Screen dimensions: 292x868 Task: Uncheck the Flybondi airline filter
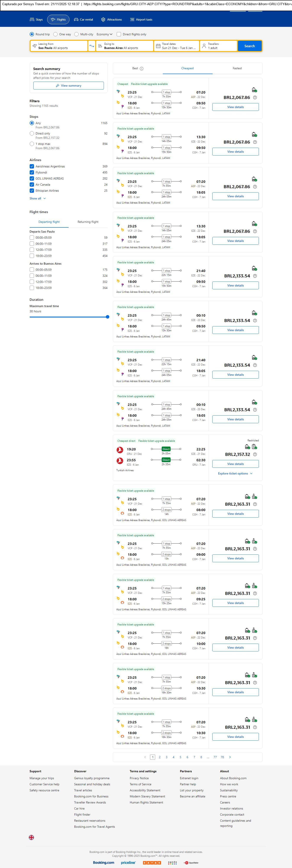[x=32, y=172]
